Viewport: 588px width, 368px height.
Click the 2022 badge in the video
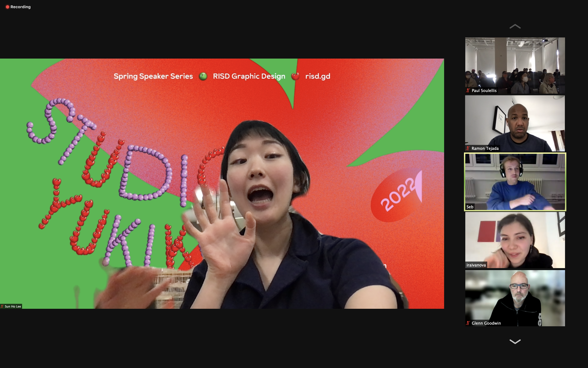(x=396, y=195)
